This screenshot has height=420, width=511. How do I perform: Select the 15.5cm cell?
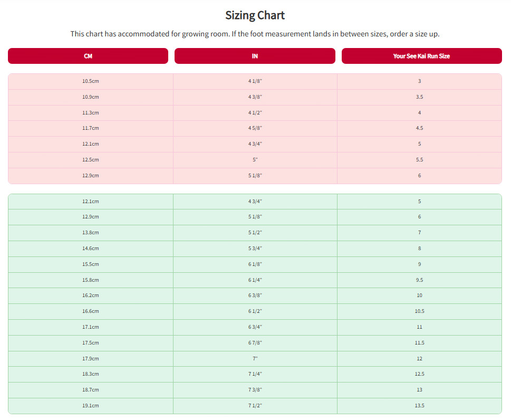click(x=91, y=264)
